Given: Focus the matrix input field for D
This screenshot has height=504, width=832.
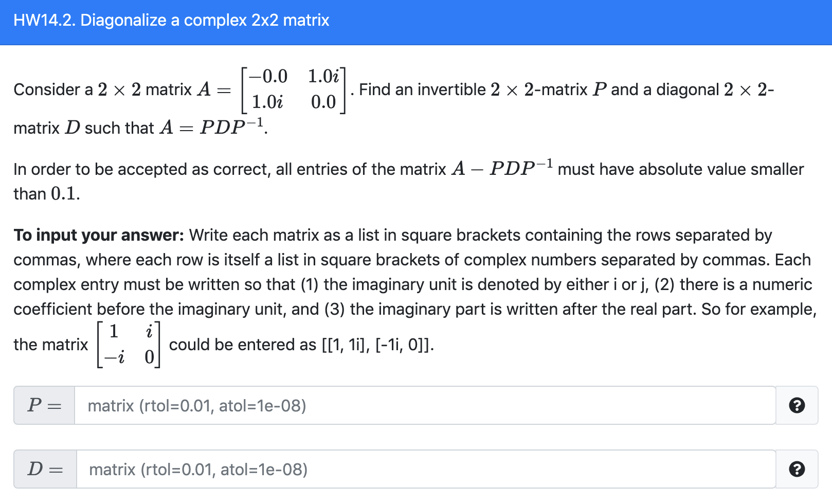Looking at the screenshot, I should (x=360, y=469).
